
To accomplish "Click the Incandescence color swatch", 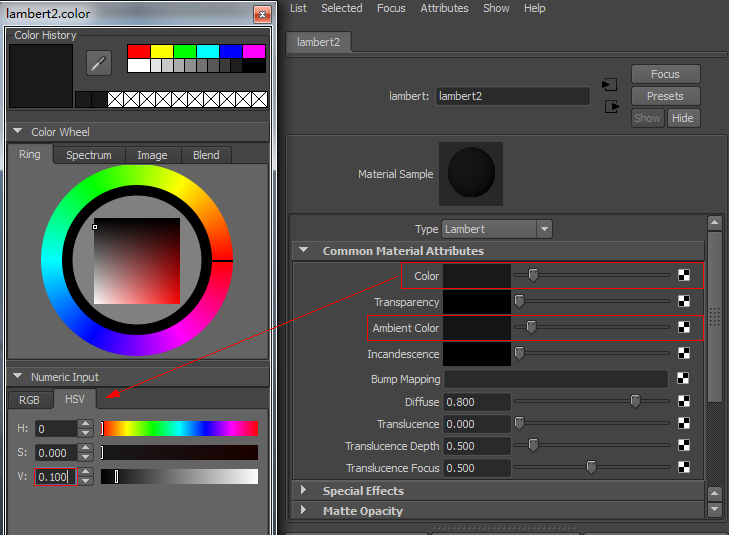I will [x=477, y=354].
